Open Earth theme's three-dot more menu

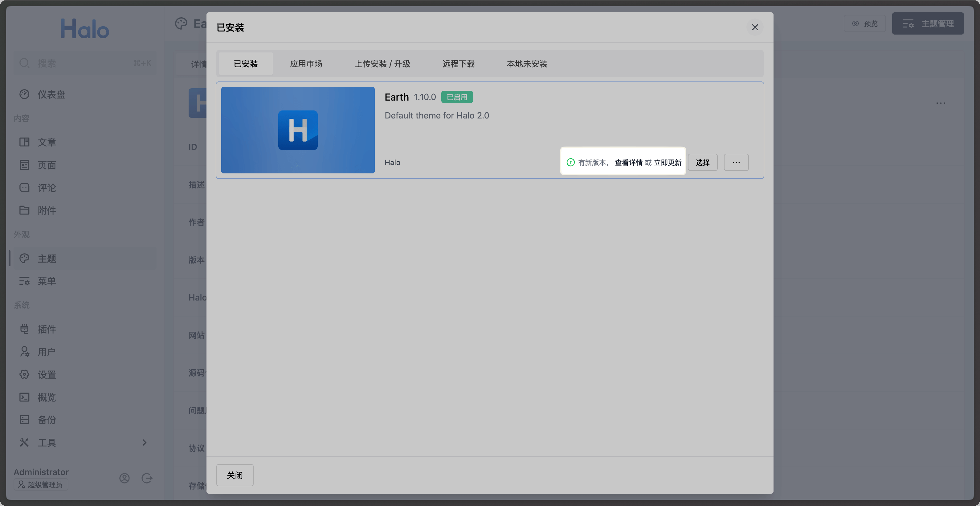click(x=736, y=163)
